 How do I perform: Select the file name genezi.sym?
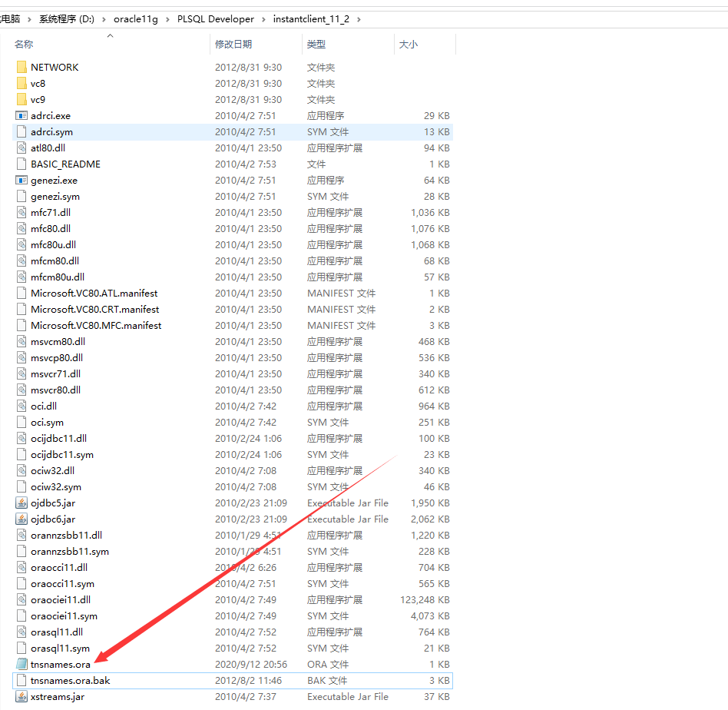coord(55,197)
